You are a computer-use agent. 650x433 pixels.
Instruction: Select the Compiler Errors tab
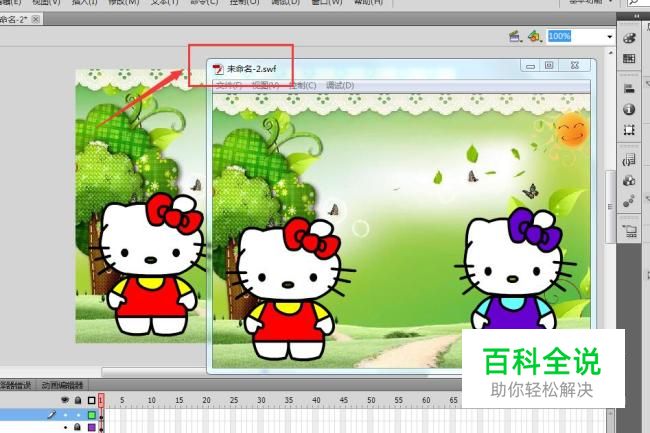tap(15, 385)
